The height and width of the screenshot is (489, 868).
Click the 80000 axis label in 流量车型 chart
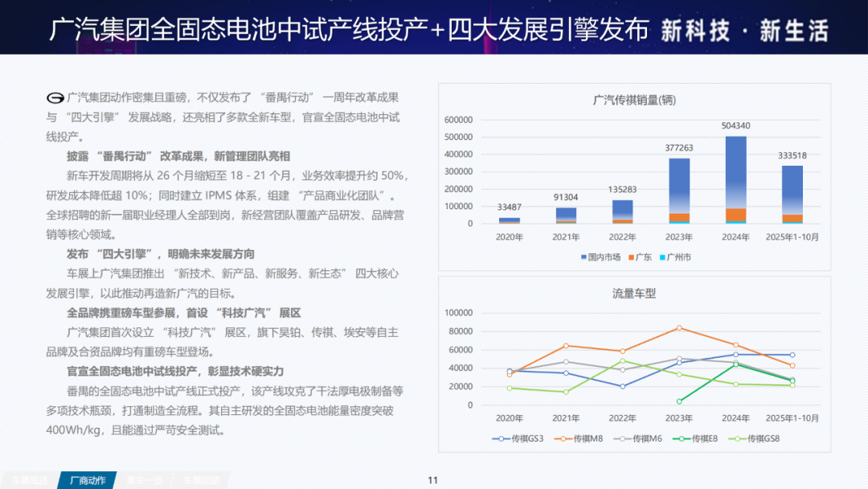[x=461, y=331]
